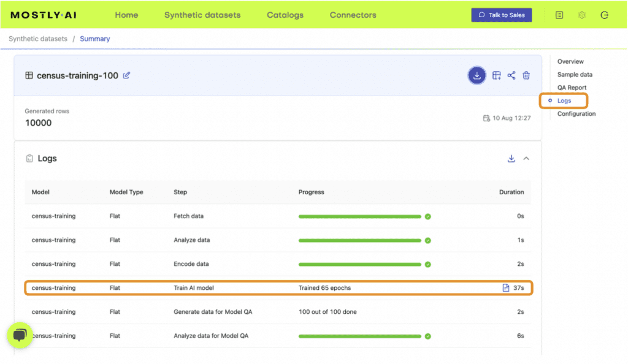Click the Talk to Sales button
The image size is (628, 364).
(501, 15)
